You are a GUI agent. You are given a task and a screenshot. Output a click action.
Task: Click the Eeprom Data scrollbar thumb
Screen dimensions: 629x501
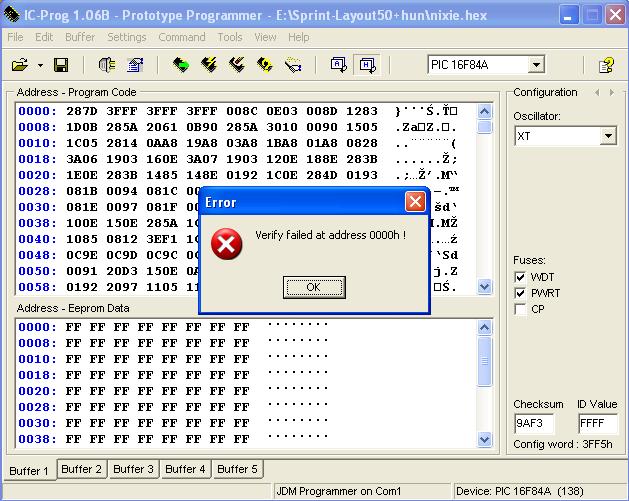click(x=485, y=361)
